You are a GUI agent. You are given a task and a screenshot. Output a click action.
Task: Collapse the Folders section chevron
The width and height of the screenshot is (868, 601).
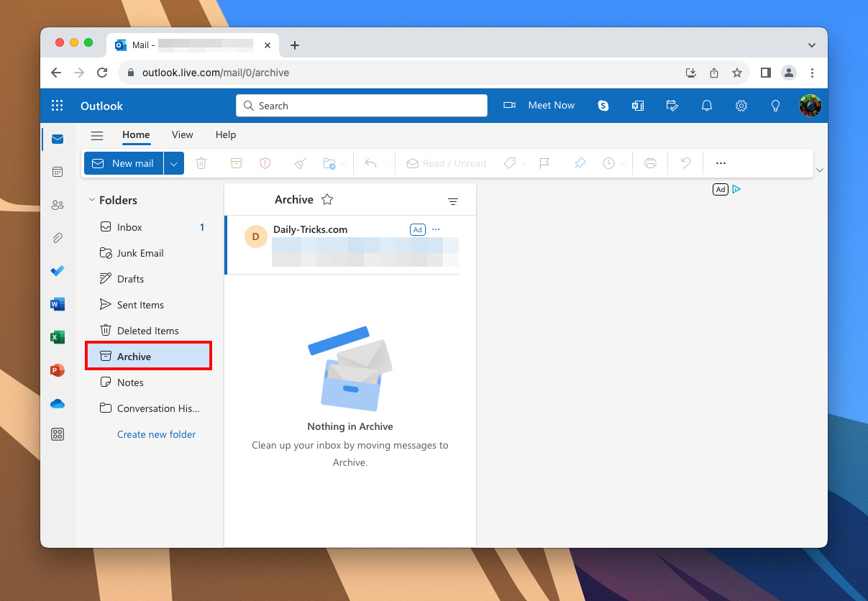(x=91, y=201)
